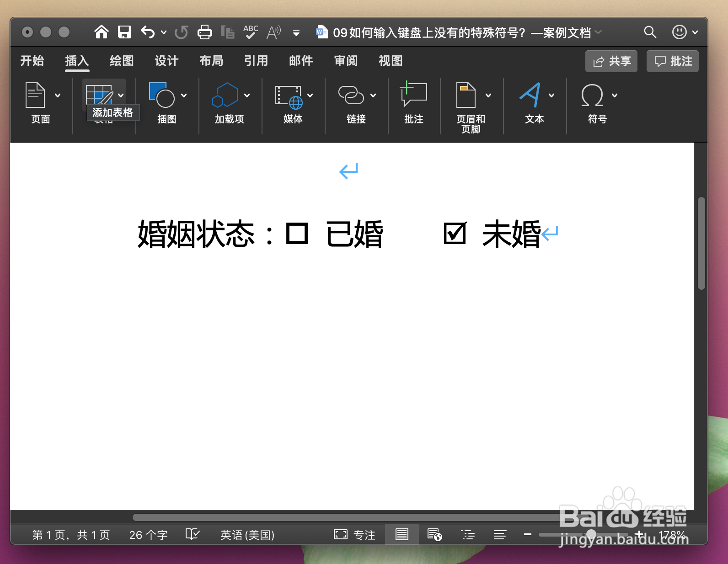The height and width of the screenshot is (564, 728).
Task: Expand the 文本 dropdown arrow
Action: [551, 95]
